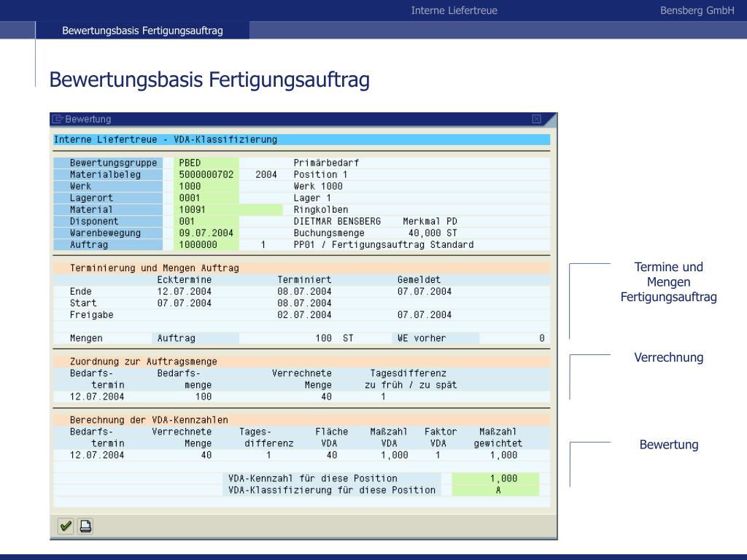Viewport: 747px width, 560px height.
Task: Click the Materialbeleg year 2004
Action: tap(266, 175)
